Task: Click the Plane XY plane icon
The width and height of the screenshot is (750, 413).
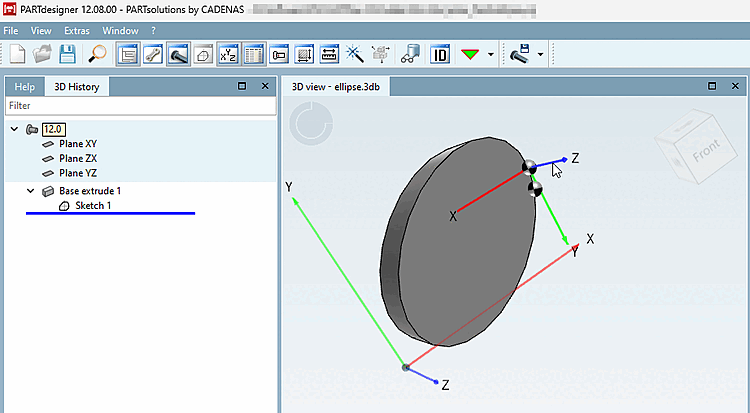Action: (48, 144)
